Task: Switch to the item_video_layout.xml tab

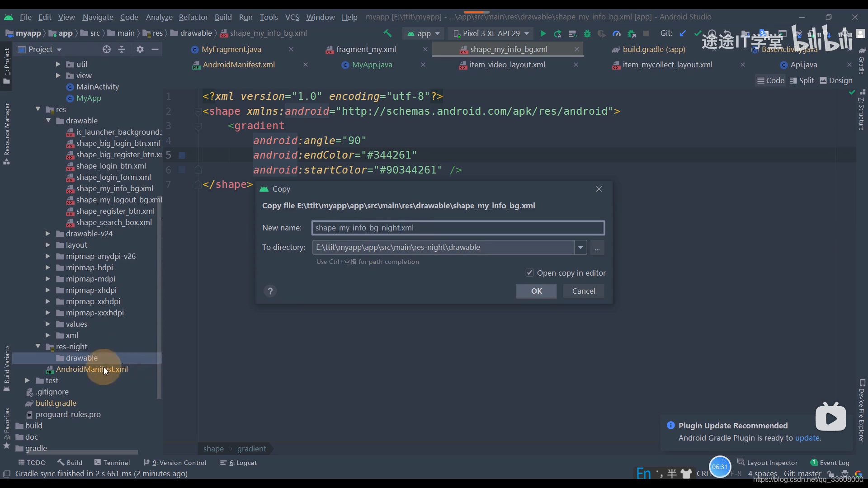Action: (507, 65)
